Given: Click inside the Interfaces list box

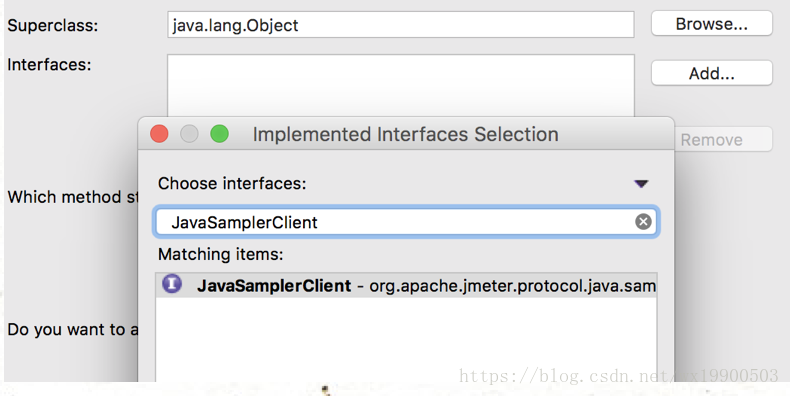Looking at the screenshot, I should click(401, 86).
